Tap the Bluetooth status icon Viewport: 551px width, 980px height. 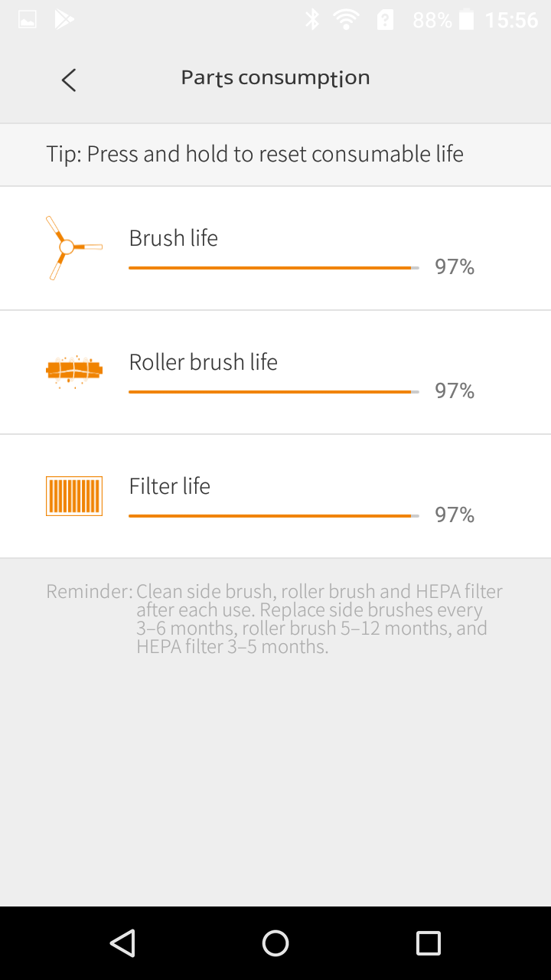(x=312, y=20)
